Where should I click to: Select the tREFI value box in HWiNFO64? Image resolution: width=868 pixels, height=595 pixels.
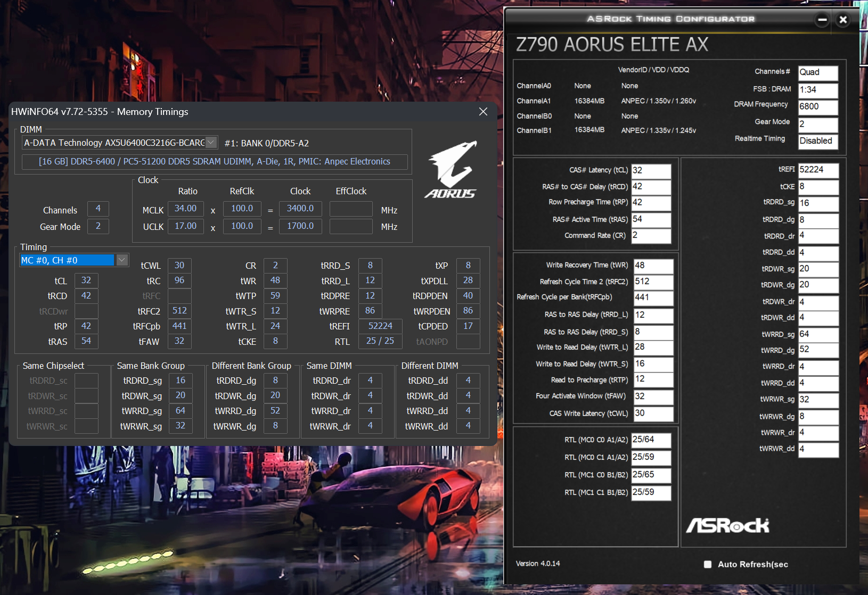(380, 326)
